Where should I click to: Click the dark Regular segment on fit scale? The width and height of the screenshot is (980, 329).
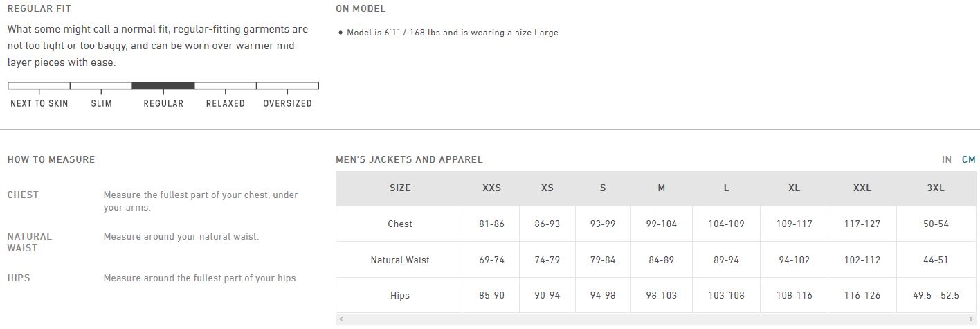pos(163,86)
